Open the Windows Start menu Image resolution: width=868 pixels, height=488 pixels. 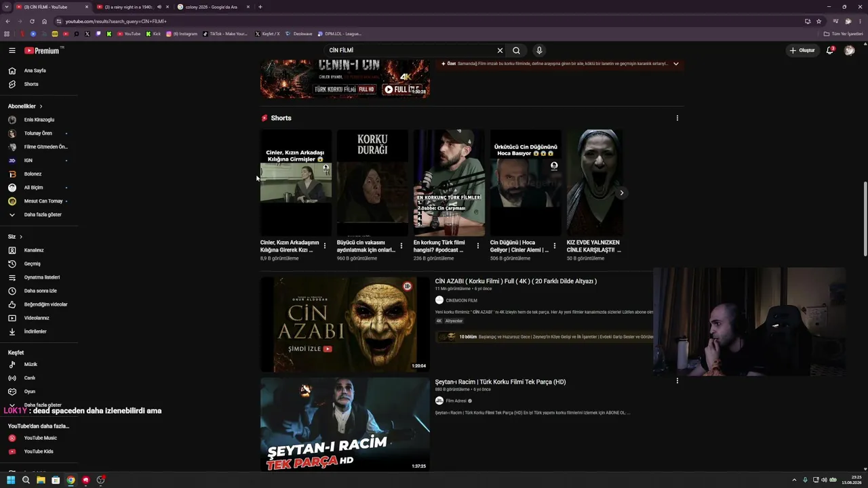11,480
